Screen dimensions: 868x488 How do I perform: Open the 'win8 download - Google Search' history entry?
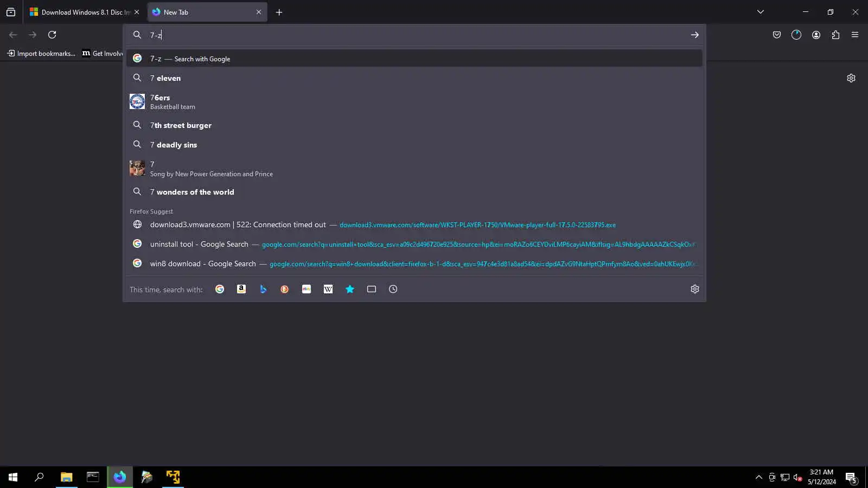[x=414, y=264]
